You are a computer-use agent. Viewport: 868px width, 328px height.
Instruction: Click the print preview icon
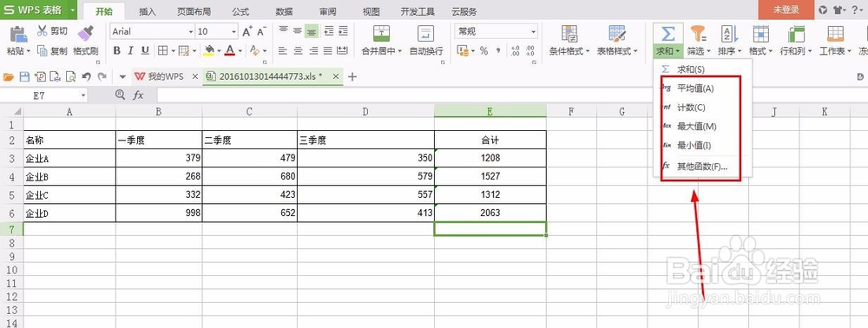70,77
